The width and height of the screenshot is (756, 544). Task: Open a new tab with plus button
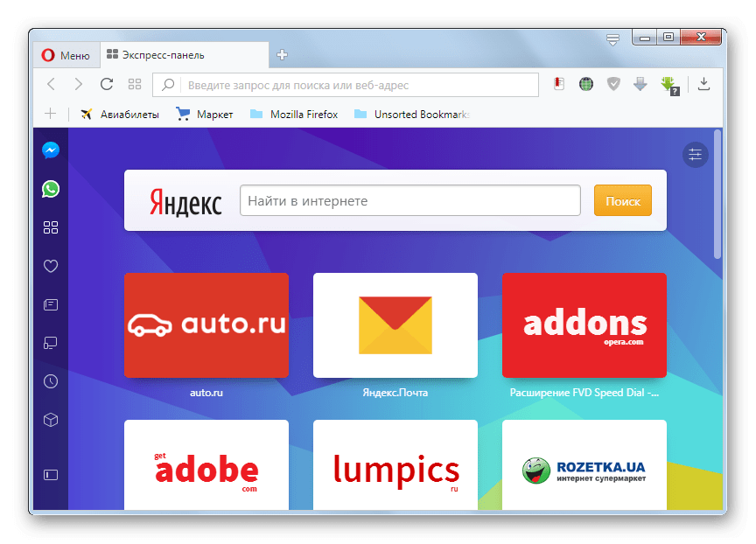[282, 55]
